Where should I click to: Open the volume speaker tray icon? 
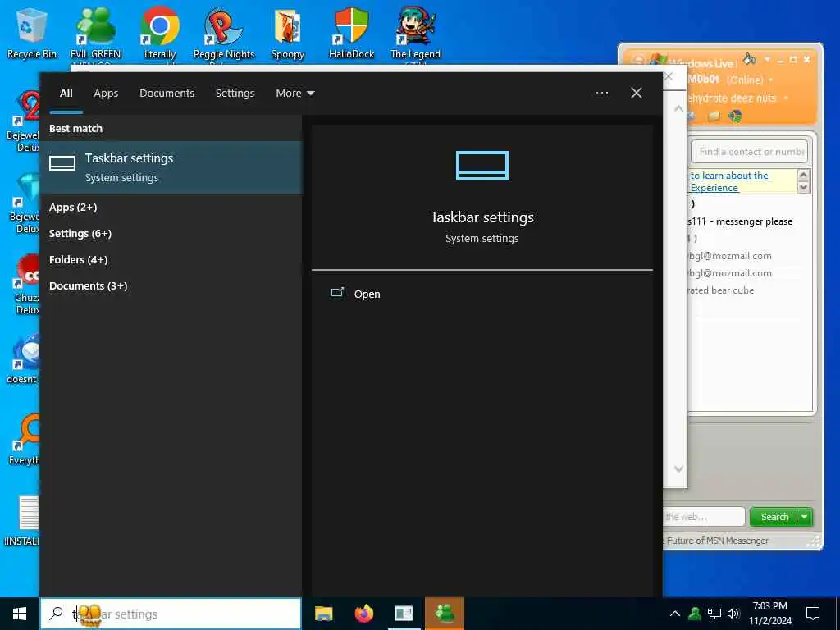pos(733,614)
